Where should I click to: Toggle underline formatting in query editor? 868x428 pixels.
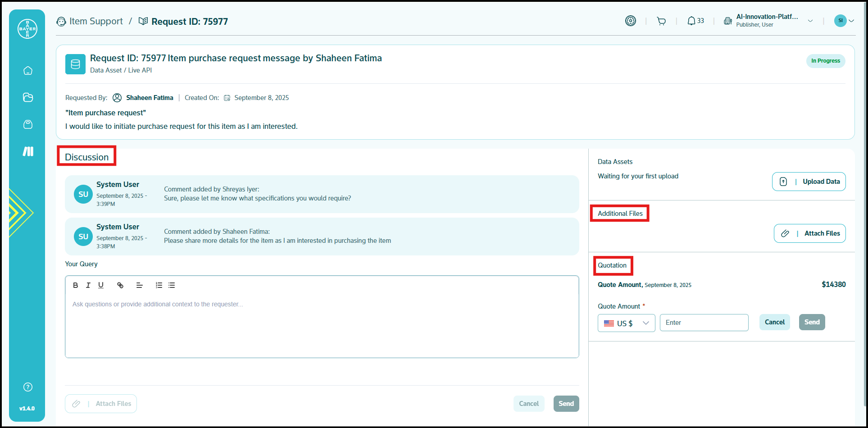coord(101,285)
